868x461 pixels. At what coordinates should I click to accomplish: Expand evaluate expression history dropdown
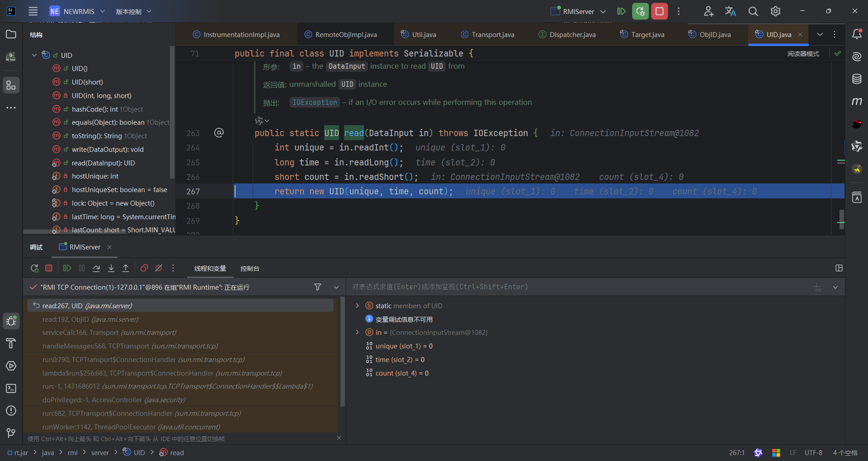(x=835, y=287)
